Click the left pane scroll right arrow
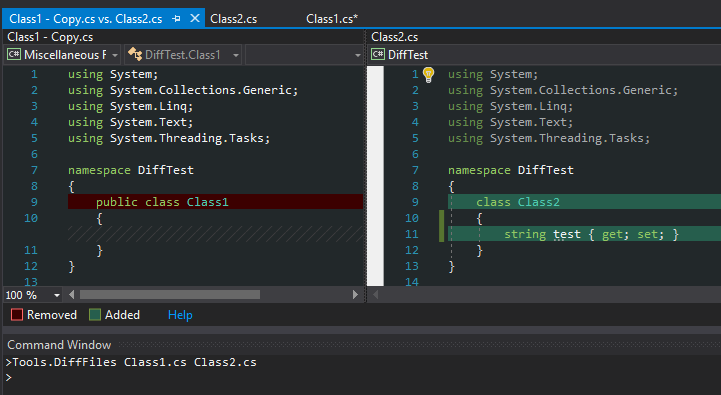The height and width of the screenshot is (395, 721). (x=355, y=294)
